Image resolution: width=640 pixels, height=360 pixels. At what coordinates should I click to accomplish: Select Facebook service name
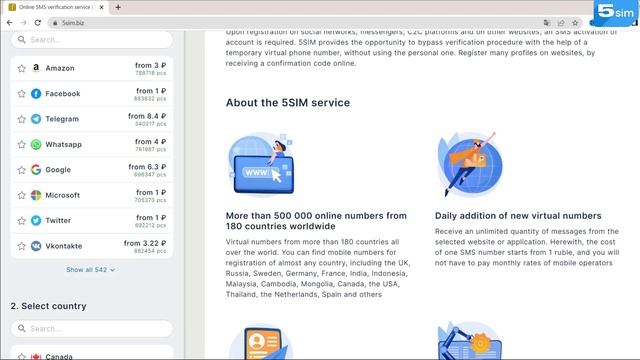pyautogui.click(x=63, y=93)
